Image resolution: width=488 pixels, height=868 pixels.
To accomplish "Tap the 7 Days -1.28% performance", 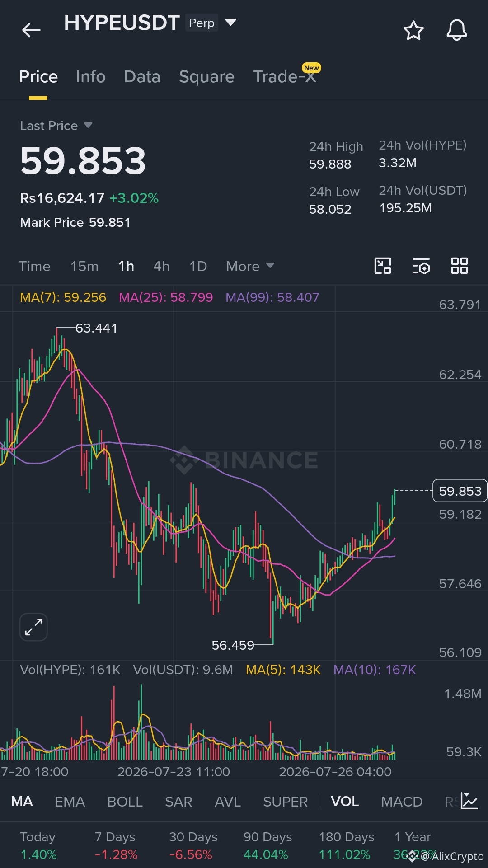I will pos(116,845).
